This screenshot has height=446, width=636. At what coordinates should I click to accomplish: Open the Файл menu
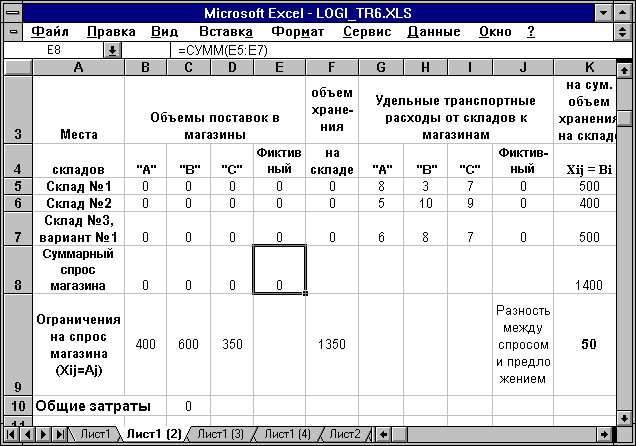point(50,32)
